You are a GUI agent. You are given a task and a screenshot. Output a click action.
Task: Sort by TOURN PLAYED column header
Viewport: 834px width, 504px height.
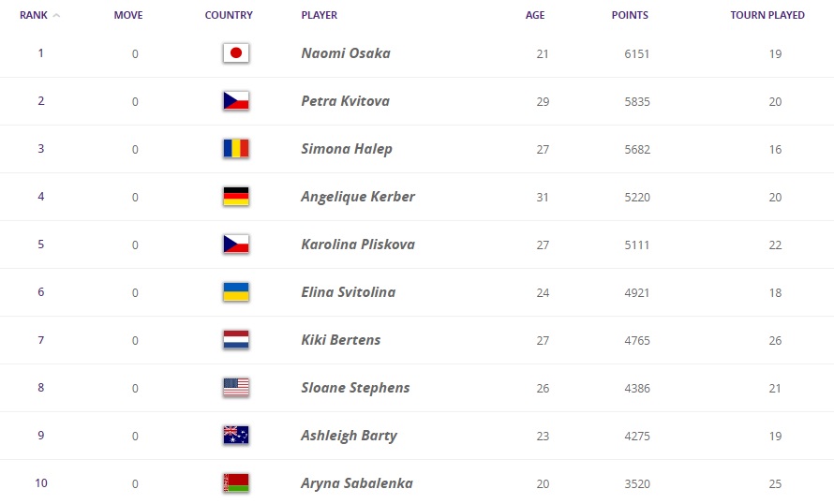[x=767, y=15]
